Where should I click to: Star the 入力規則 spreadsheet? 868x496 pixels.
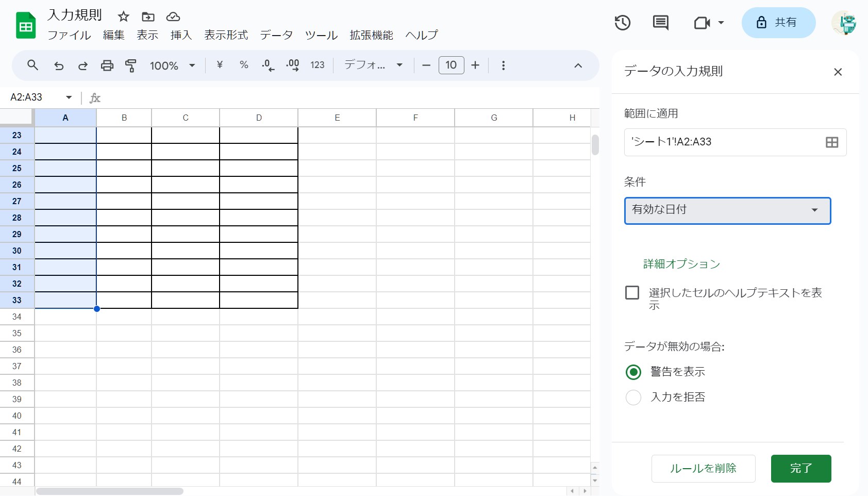[x=123, y=16]
